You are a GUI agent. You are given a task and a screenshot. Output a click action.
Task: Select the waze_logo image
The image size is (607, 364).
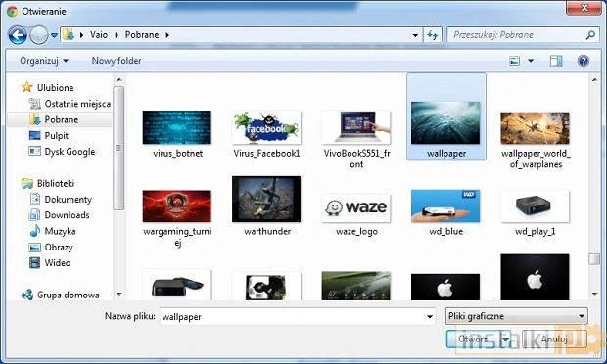click(x=356, y=214)
